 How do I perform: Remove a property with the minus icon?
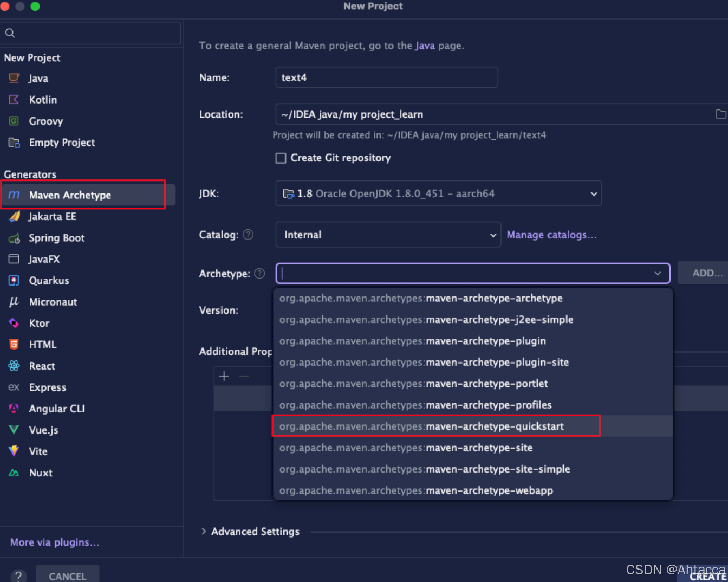point(244,376)
